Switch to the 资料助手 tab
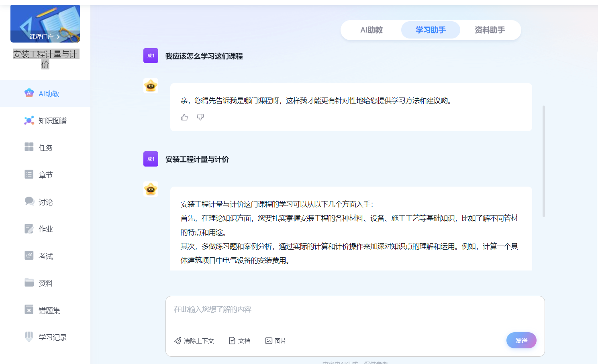This screenshot has height=364, width=598. [490, 30]
